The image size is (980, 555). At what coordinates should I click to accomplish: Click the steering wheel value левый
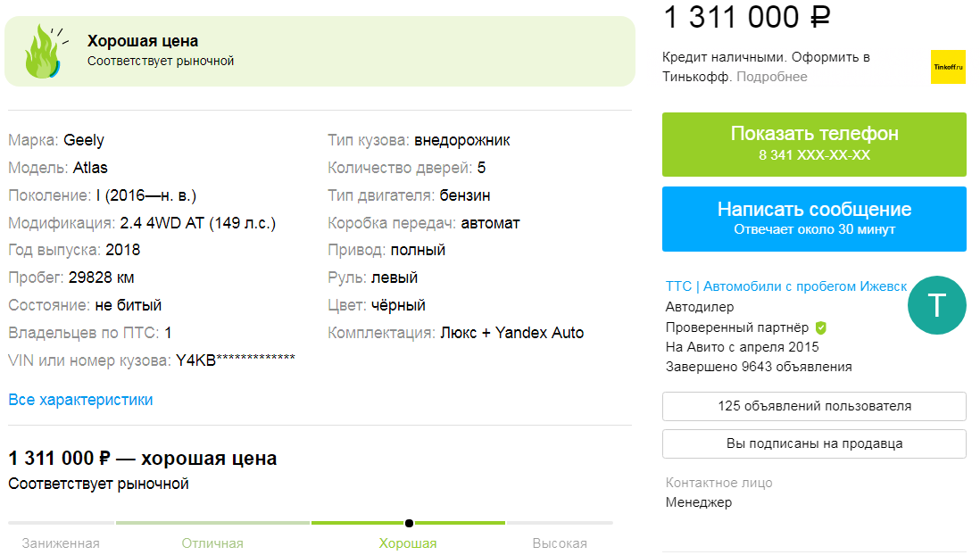(394, 277)
